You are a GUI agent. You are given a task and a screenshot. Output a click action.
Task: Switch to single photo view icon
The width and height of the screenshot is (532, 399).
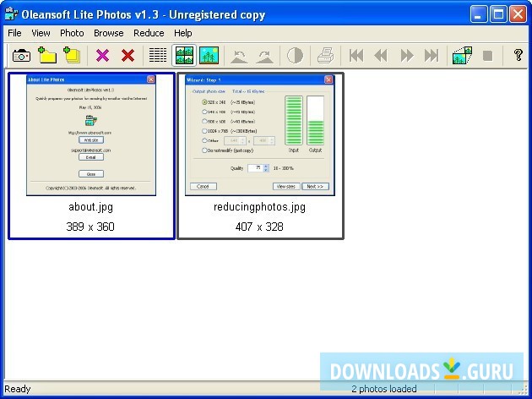209,55
